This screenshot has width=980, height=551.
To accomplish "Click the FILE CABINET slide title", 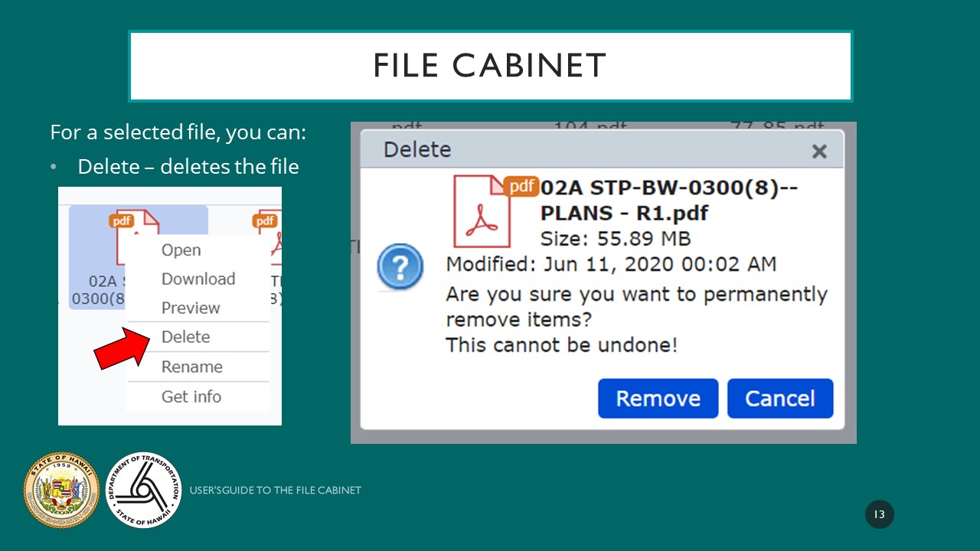I will [x=490, y=67].
